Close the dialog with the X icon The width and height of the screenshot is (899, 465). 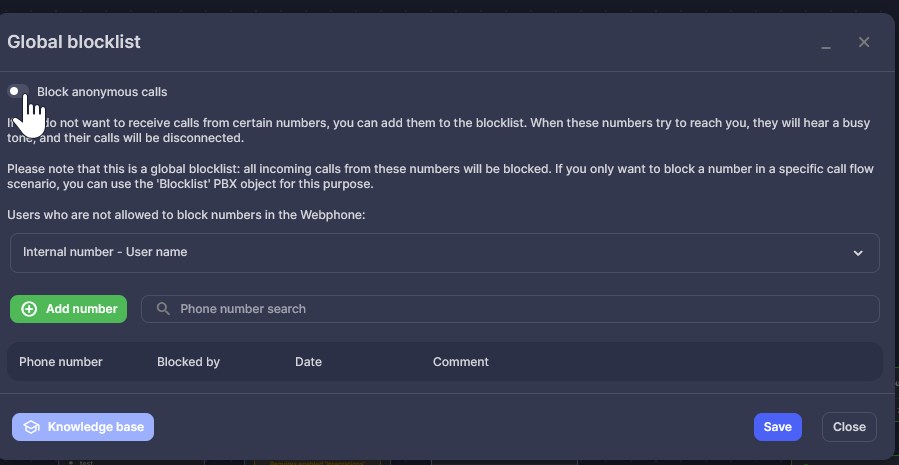(x=864, y=42)
